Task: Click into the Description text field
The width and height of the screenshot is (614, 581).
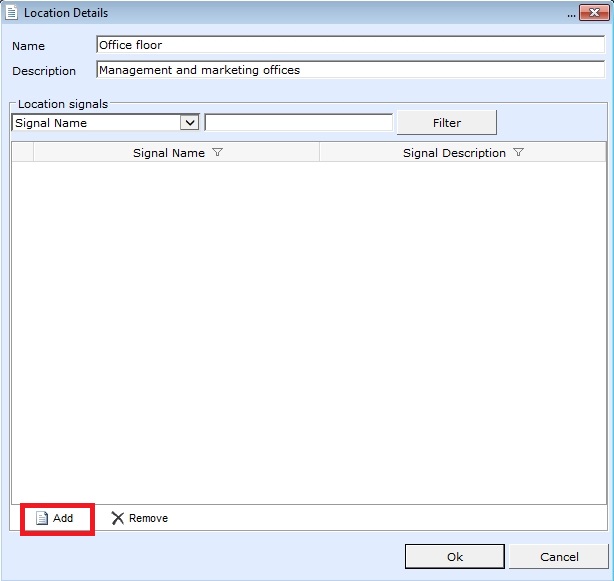Action: point(350,70)
